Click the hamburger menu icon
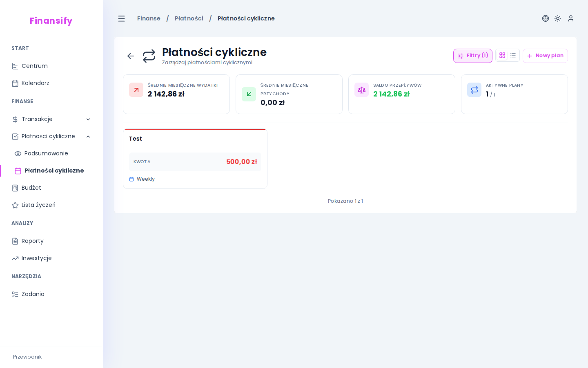The width and height of the screenshot is (588, 368). (121, 18)
